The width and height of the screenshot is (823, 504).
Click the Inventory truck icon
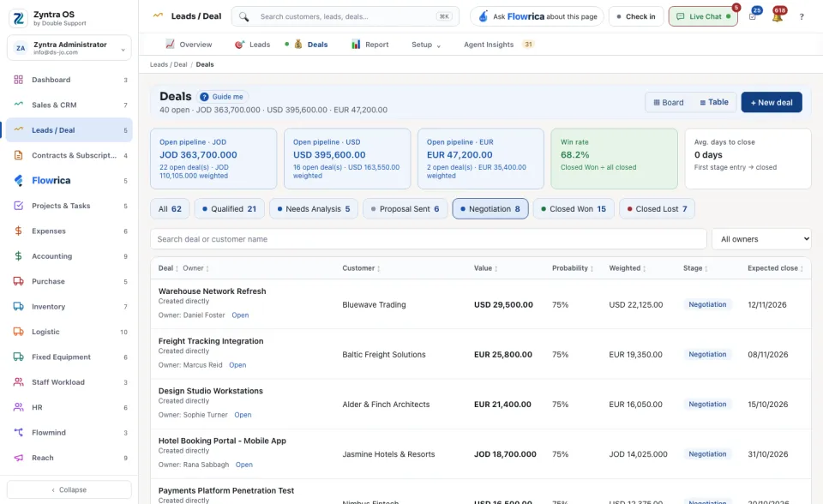[x=18, y=307]
